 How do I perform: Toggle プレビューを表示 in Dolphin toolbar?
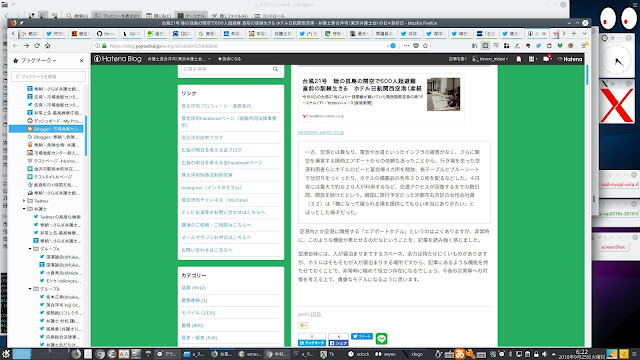coord(117,16)
